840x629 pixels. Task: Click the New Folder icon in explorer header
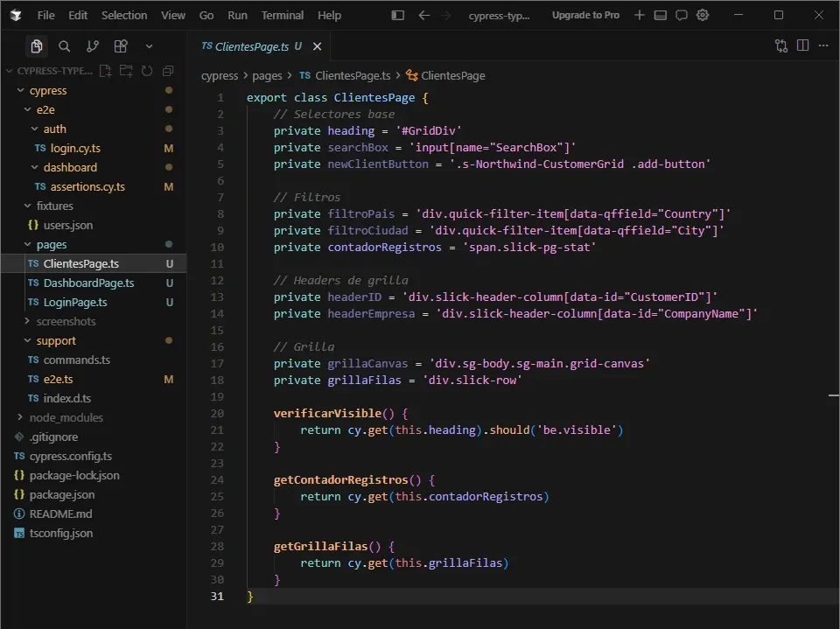click(126, 71)
